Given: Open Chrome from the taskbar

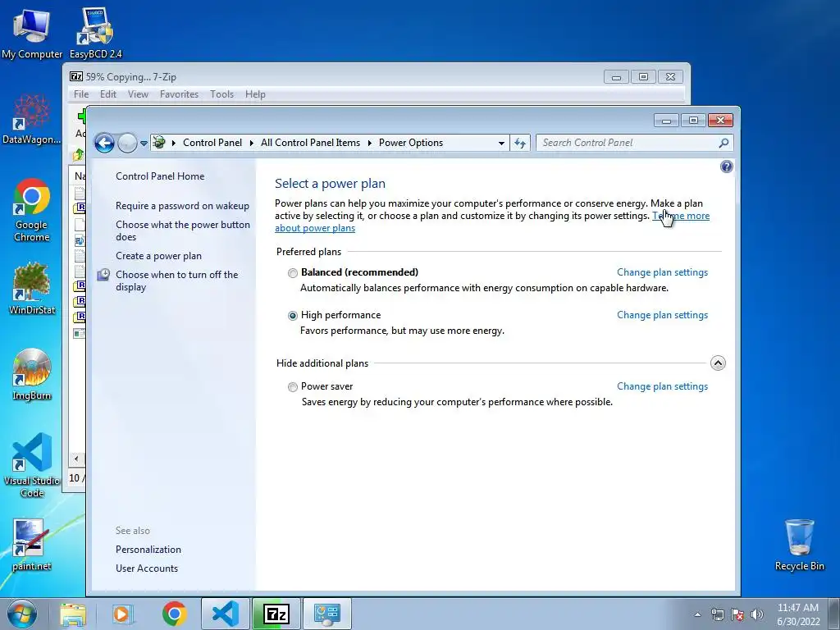Looking at the screenshot, I should click(x=174, y=614).
